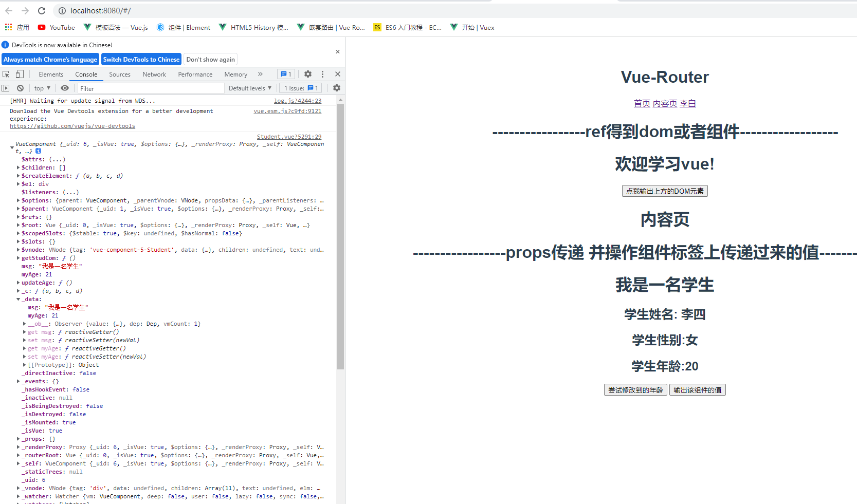Click the 李白 router link
Viewport: 857px width, 504px height.
tap(688, 103)
